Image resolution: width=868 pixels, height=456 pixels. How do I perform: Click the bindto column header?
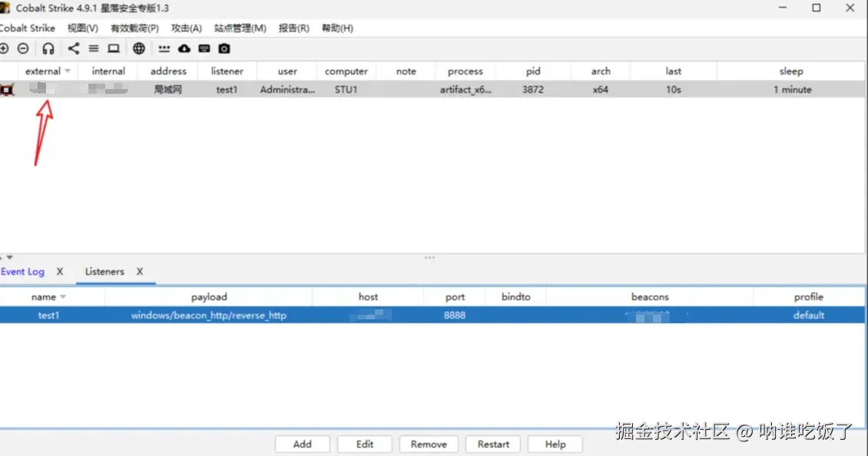click(516, 297)
